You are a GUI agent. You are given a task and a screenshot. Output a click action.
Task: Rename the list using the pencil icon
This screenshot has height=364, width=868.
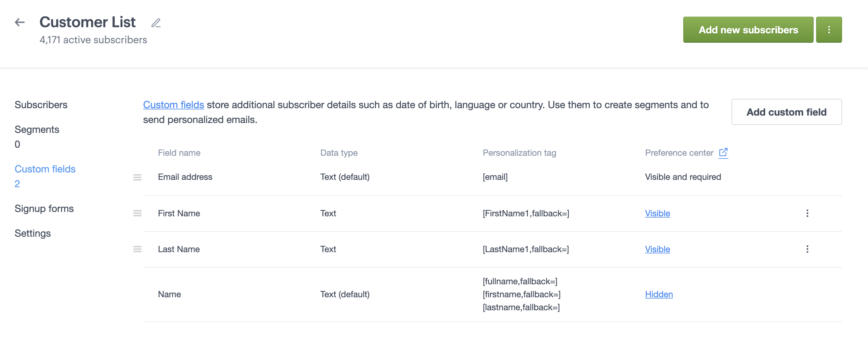pyautogui.click(x=156, y=23)
